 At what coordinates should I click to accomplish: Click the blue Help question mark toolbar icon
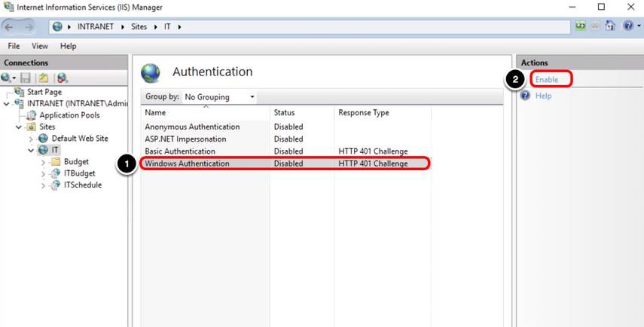tap(627, 27)
